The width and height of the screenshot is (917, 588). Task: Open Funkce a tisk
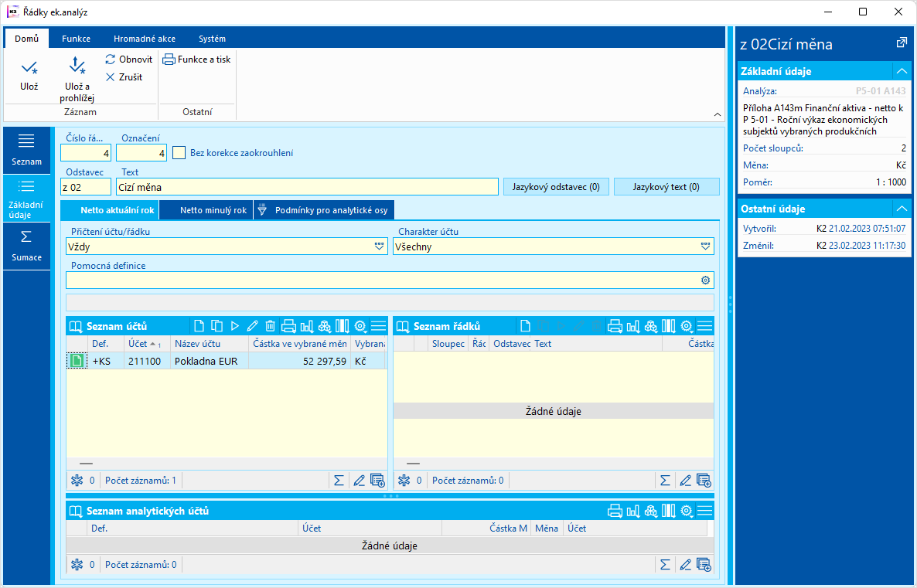(x=196, y=59)
